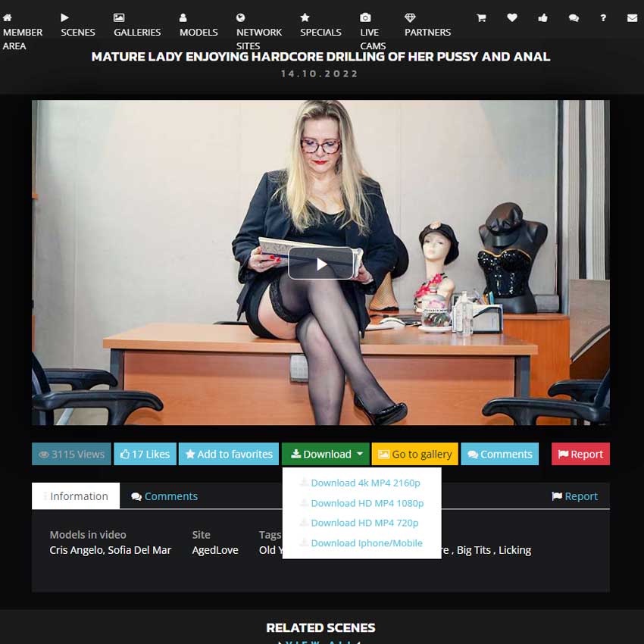Click the thumbs-up icon in header
Image resolution: width=644 pixels, height=644 pixels.
pos(542,17)
